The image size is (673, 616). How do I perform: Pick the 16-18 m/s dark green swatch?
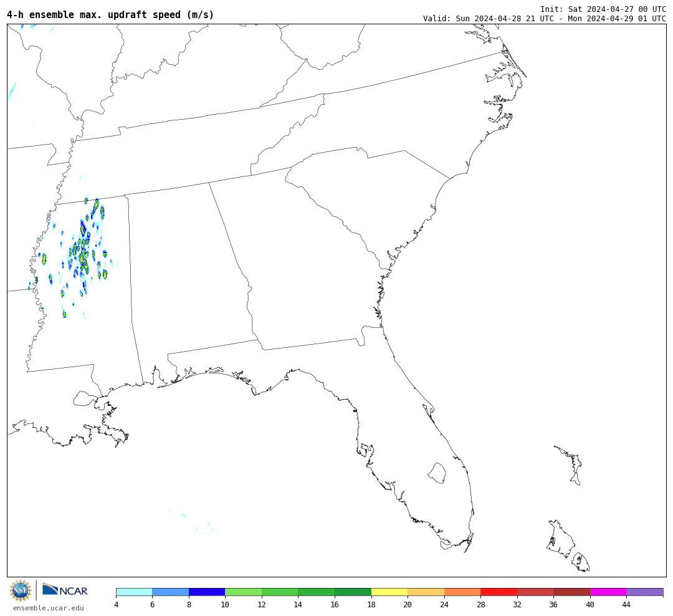353,592
